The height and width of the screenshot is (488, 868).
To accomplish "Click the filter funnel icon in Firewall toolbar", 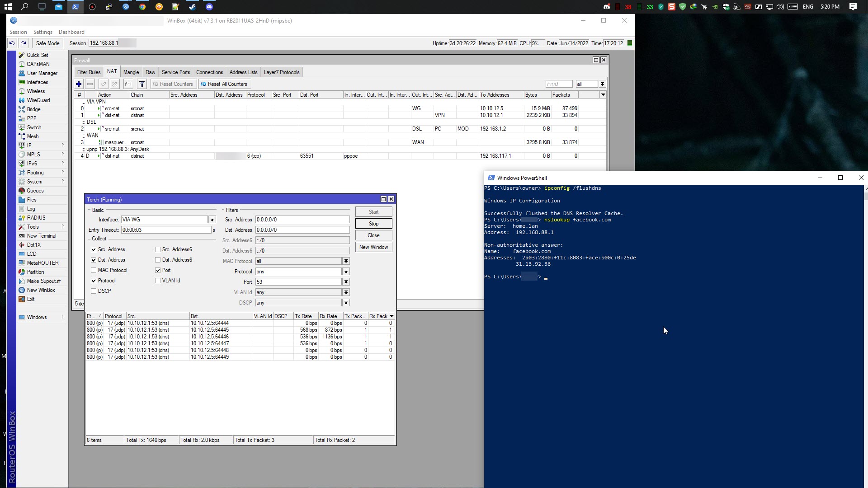I will (142, 84).
